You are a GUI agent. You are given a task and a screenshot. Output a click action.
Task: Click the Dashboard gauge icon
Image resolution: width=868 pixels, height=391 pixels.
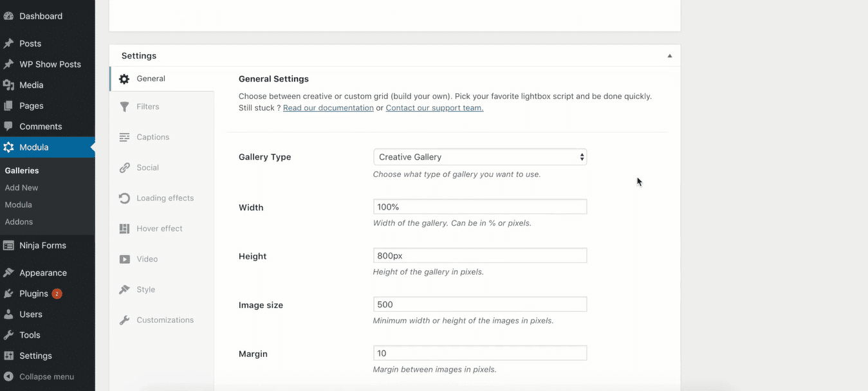tap(8, 16)
